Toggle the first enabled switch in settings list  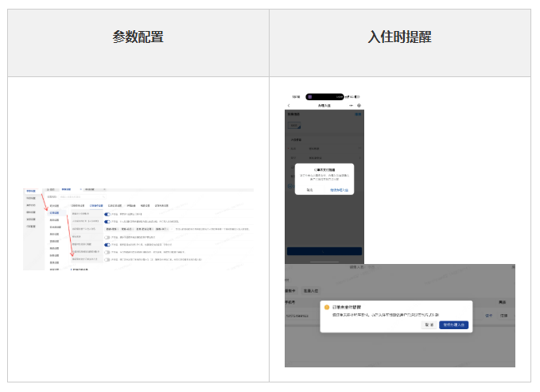[107, 214]
